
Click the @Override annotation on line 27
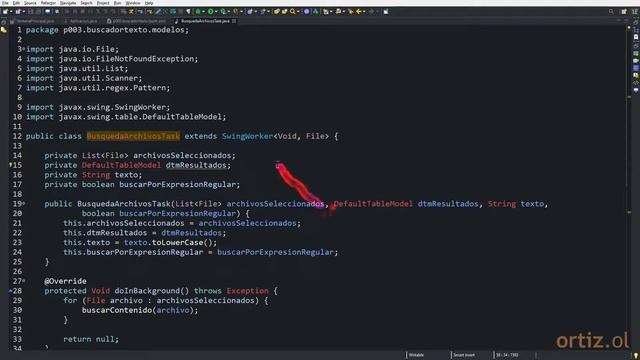pyautogui.click(x=65, y=281)
